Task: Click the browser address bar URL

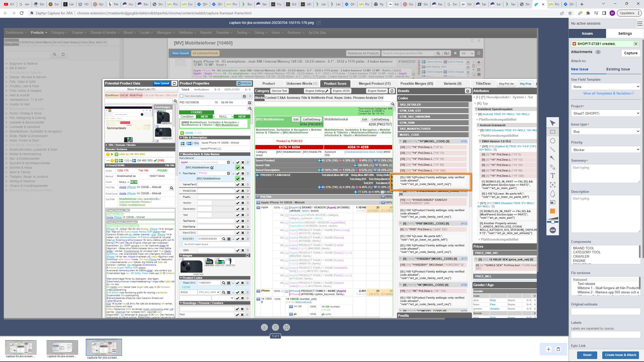Action: pos(164,13)
